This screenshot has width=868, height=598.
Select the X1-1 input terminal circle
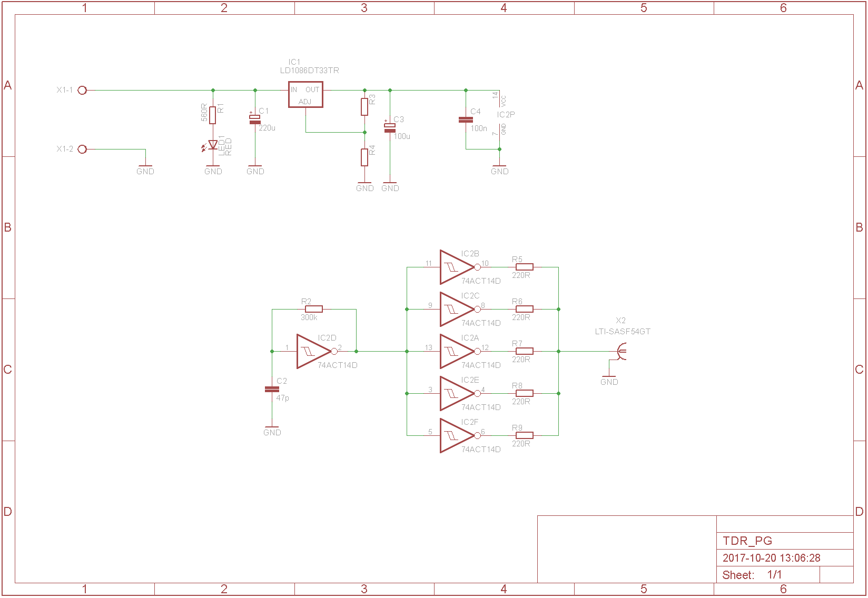pyautogui.click(x=82, y=91)
